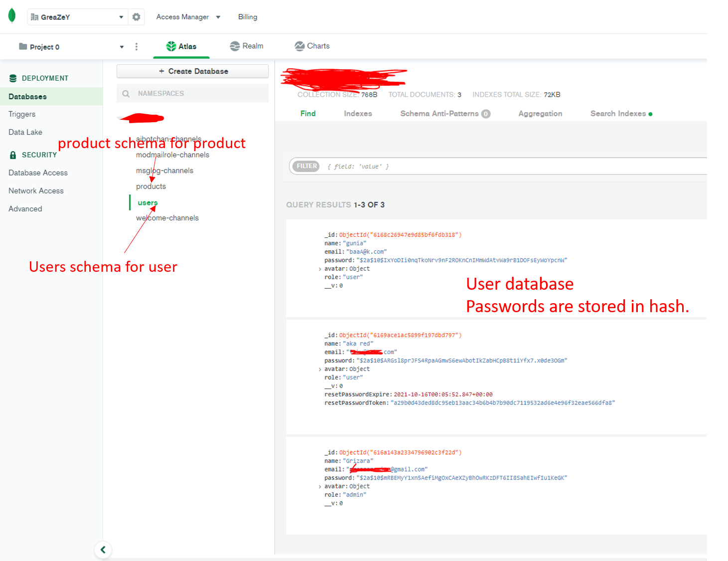Open the Access Manager dropdown menu
The width and height of the screenshot is (728, 561).
pyautogui.click(x=188, y=17)
